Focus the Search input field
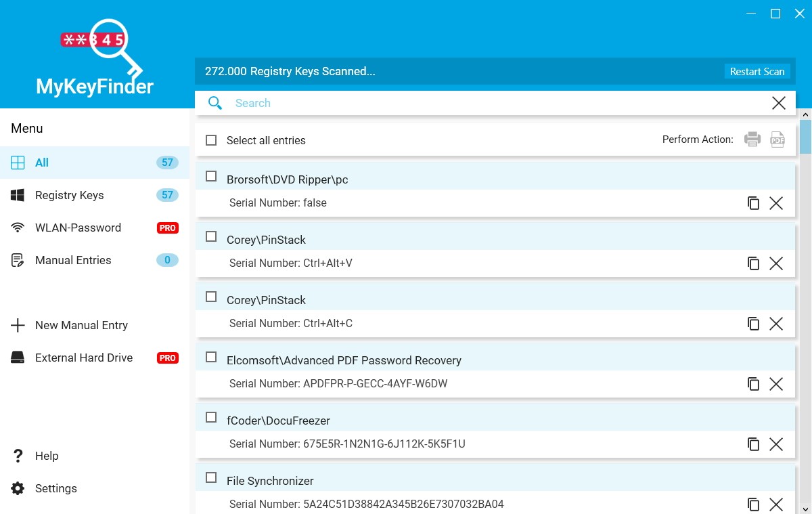The image size is (812, 514). pos(495,103)
